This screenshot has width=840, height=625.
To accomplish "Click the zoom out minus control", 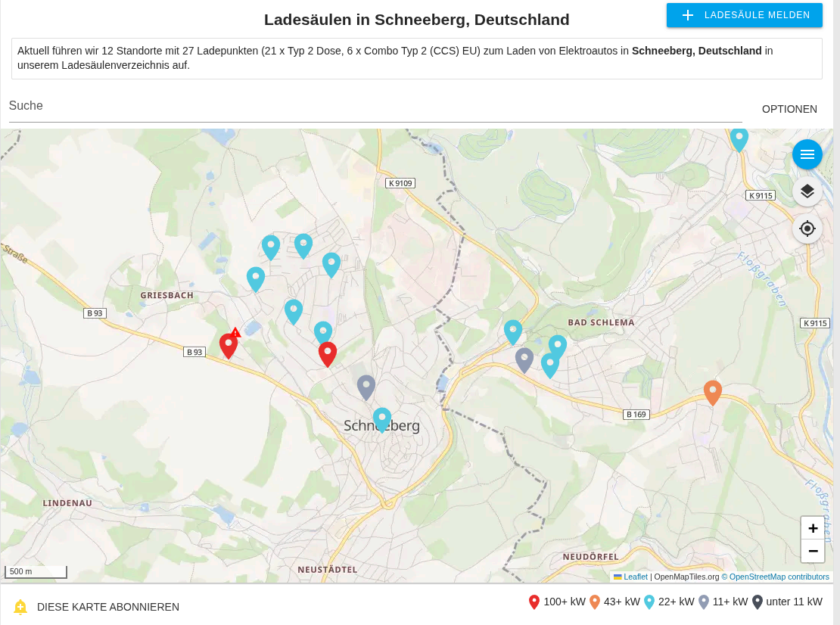I will [x=813, y=551].
